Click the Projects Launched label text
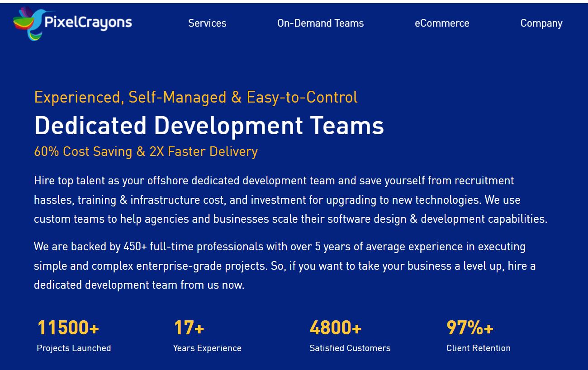 [73, 348]
